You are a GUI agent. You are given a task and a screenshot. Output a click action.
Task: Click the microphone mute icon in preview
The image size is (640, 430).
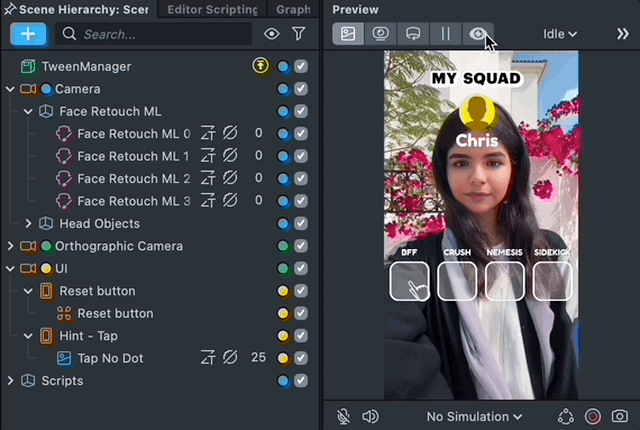click(344, 416)
